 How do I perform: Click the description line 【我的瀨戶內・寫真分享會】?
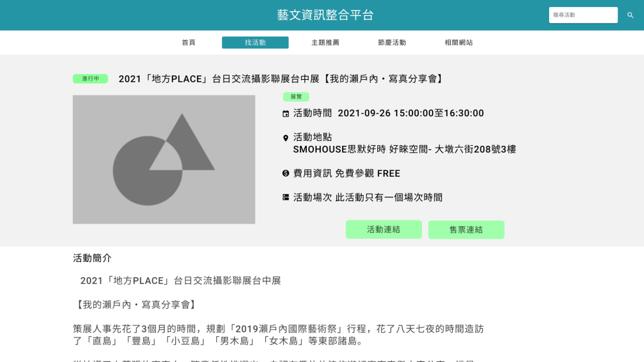pos(136,305)
